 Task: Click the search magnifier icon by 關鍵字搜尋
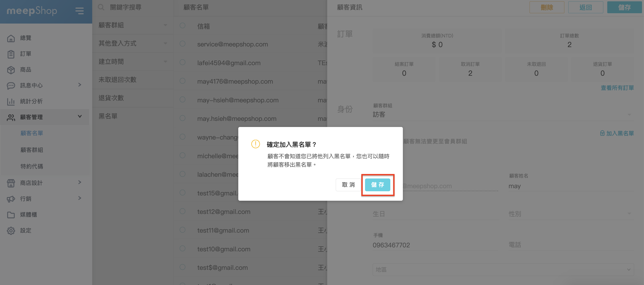tap(101, 7)
